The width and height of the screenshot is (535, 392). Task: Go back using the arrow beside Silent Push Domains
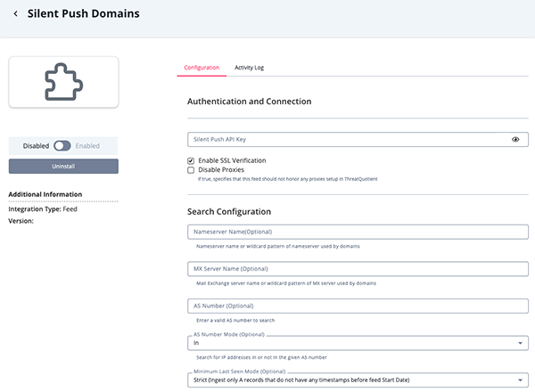pyautogui.click(x=15, y=13)
